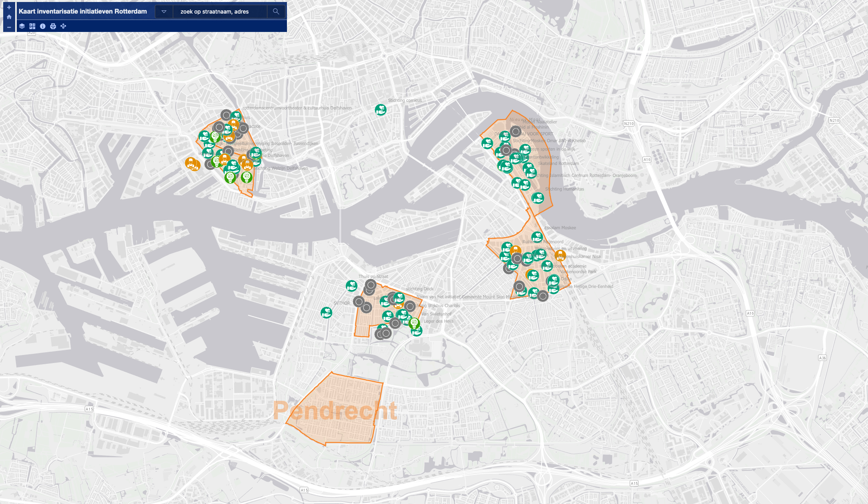Viewport: 868px width, 504px height.
Task: Zoom out with the minus button
Action: (x=9, y=27)
